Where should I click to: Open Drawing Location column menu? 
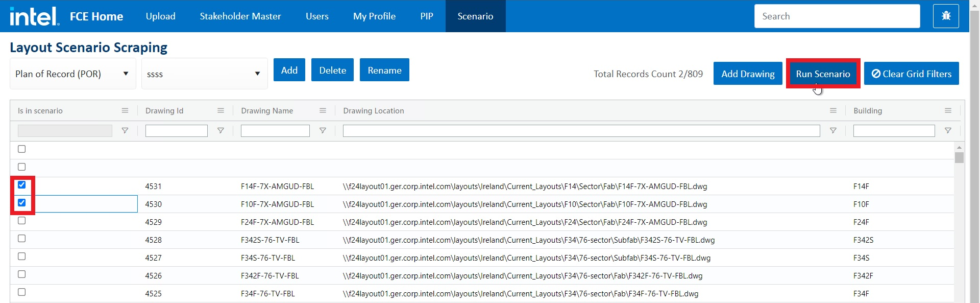pyautogui.click(x=833, y=110)
